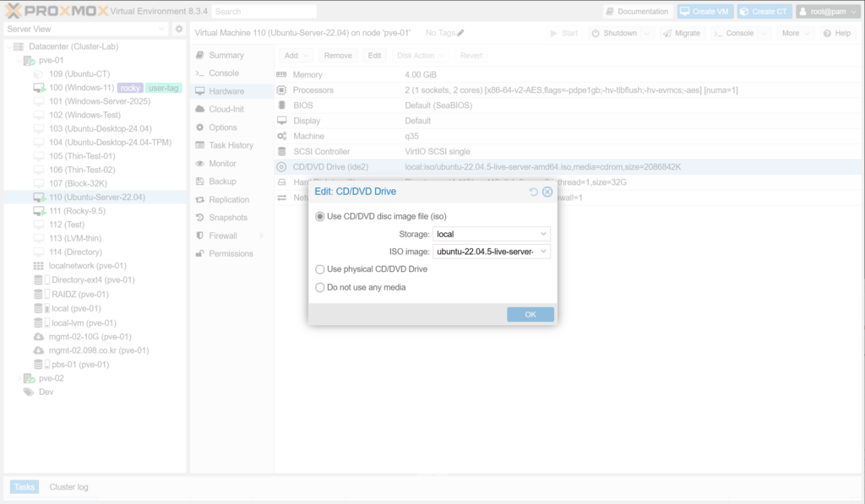Confirm dialog with OK button
Image resolution: width=865 pixels, height=504 pixels.
[x=530, y=314]
